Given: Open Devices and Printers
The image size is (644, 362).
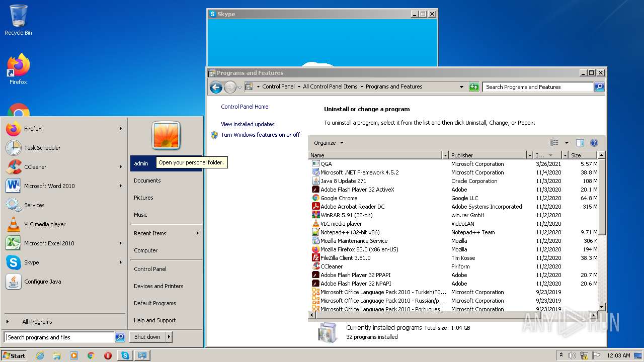Looking at the screenshot, I should pos(166,286).
